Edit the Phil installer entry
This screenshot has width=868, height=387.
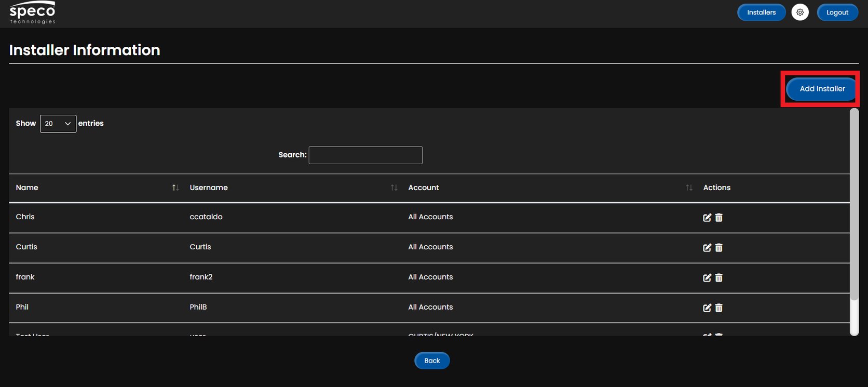(x=707, y=308)
